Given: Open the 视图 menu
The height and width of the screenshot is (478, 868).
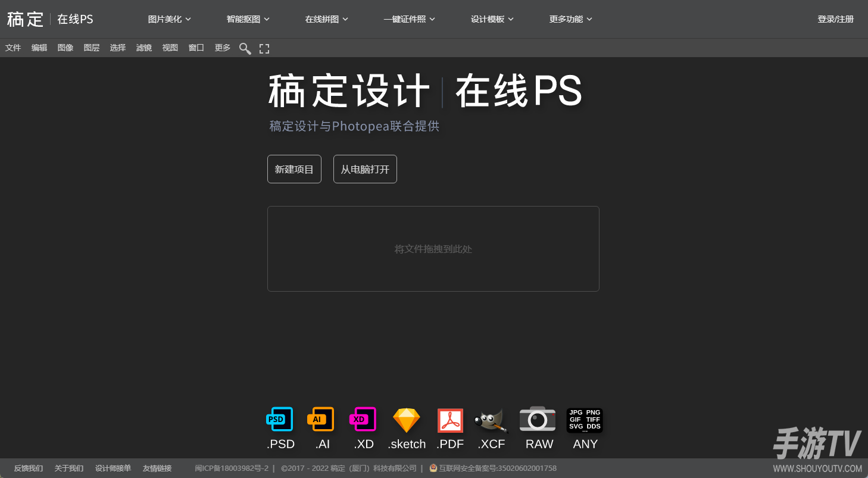Looking at the screenshot, I should click(170, 48).
